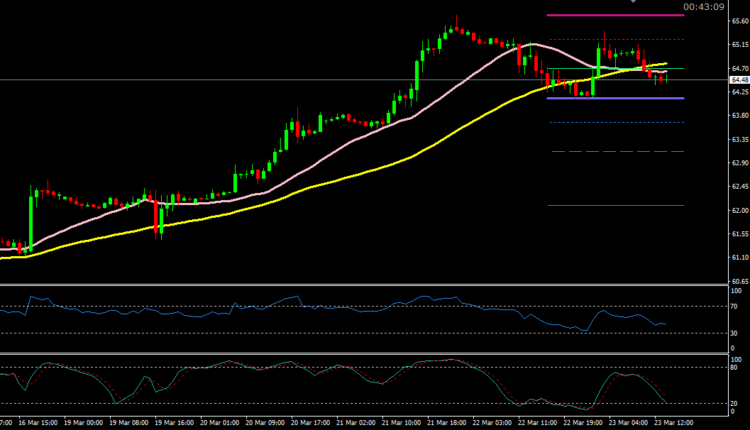Click the small gray arrow marker at top

pyautogui.click(x=631, y=2)
